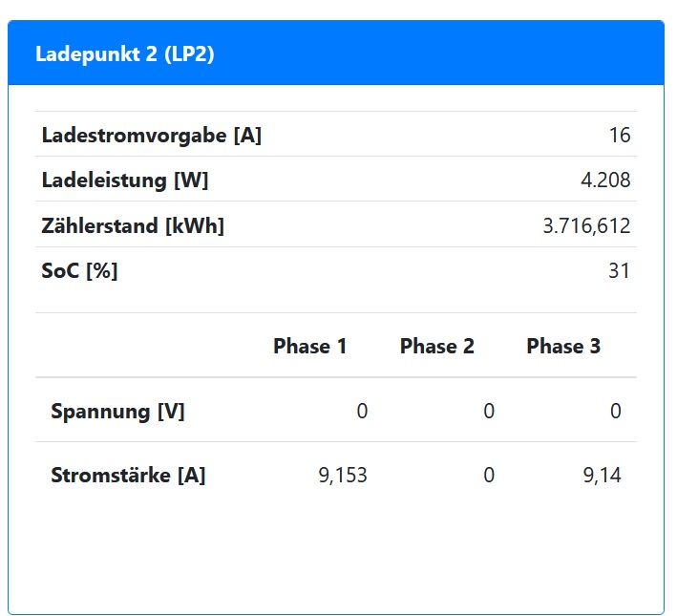Image resolution: width=677 pixels, height=616 pixels.
Task: Select the Ladestromvorgabe [A] label
Action: click(x=151, y=136)
